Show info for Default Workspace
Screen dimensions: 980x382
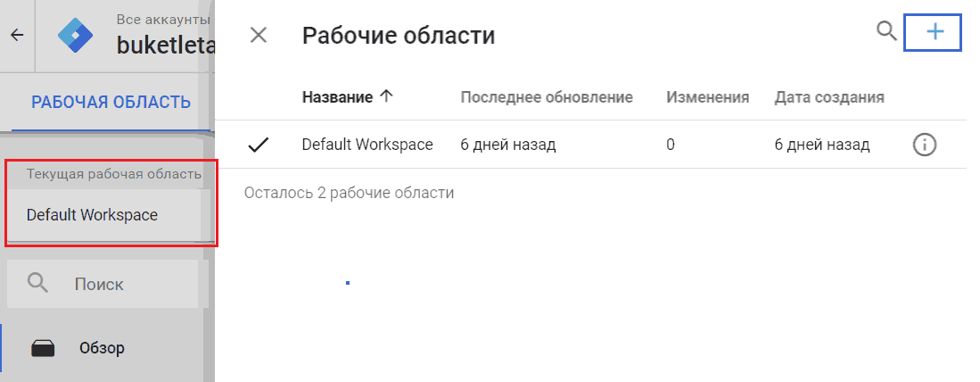pos(925,145)
